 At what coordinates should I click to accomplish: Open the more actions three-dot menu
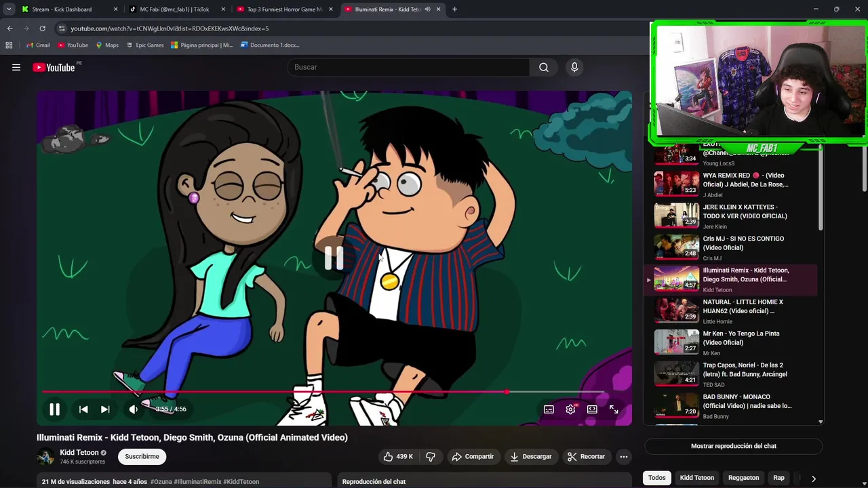tap(624, 457)
